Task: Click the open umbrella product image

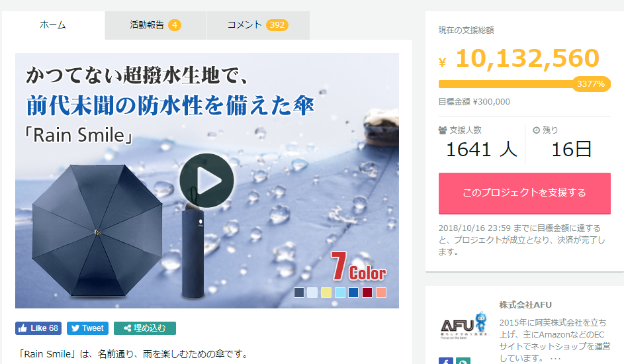Action: click(x=97, y=231)
